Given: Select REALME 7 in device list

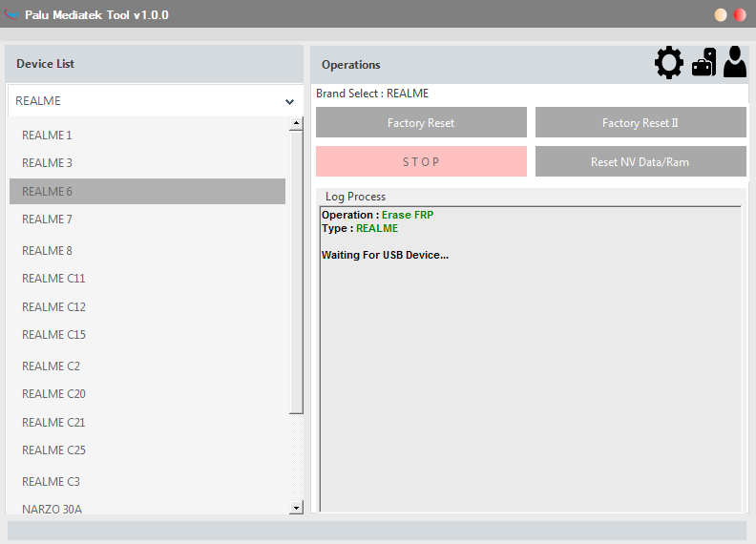Looking at the screenshot, I should pyautogui.click(x=148, y=220).
